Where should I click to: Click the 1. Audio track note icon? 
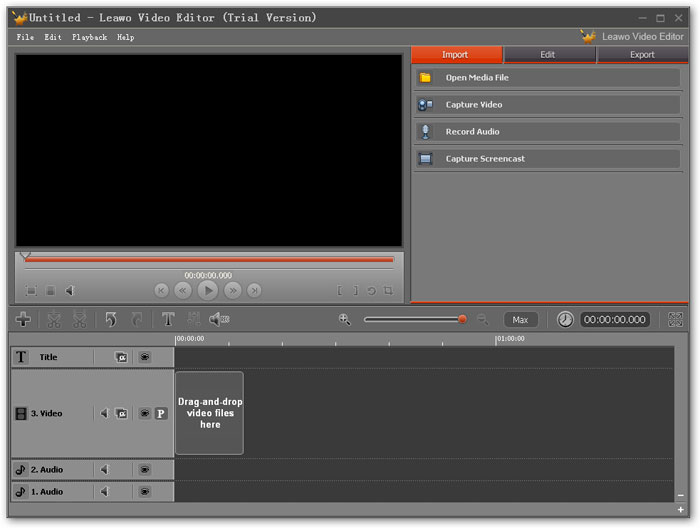click(x=20, y=491)
